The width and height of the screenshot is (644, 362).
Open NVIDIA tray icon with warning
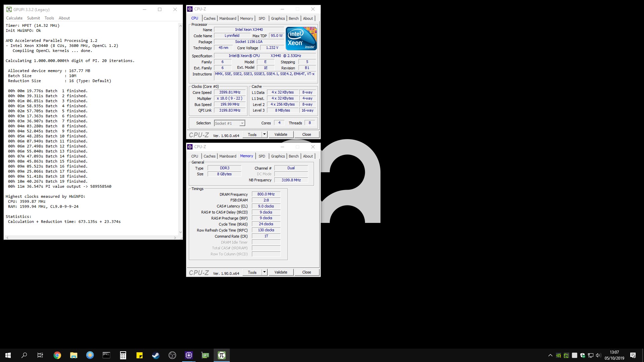[x=558, y=355]
